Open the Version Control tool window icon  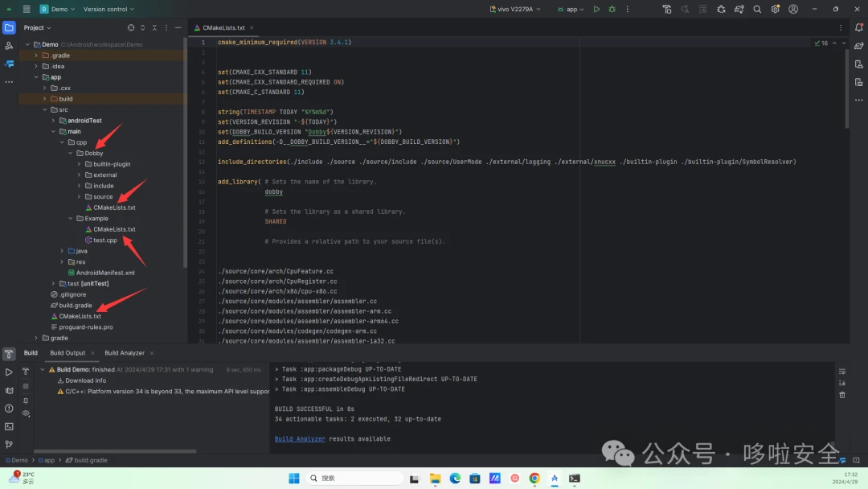(9, 444)
